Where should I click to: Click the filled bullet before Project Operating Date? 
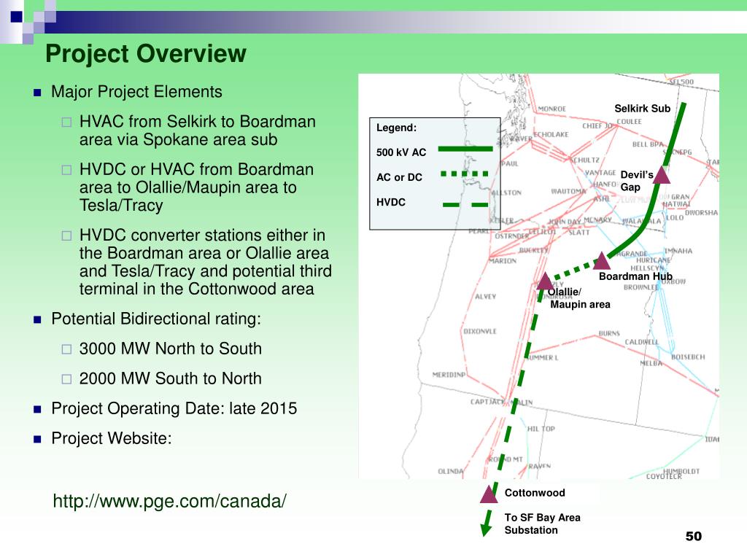point(38,409)
